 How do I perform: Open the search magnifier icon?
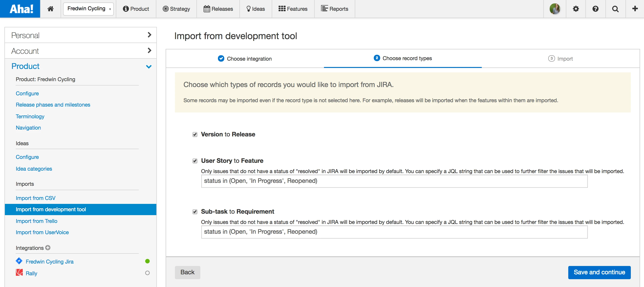(615, 9)
